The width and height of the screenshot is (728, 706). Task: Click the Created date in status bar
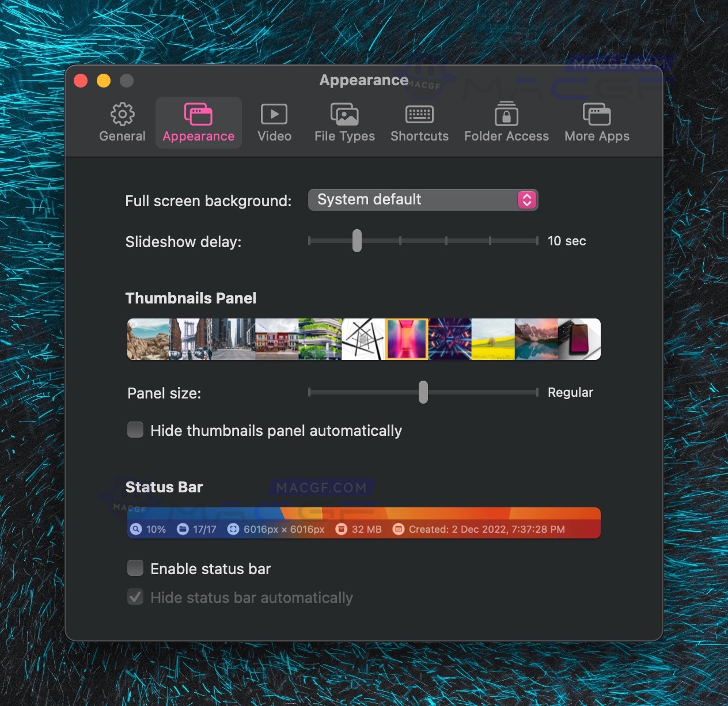[x=399, y=529]
